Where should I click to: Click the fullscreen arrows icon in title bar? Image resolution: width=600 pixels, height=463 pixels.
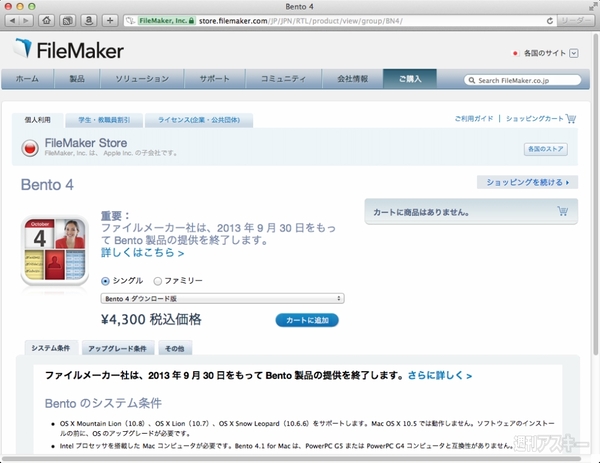click(593, 6)
